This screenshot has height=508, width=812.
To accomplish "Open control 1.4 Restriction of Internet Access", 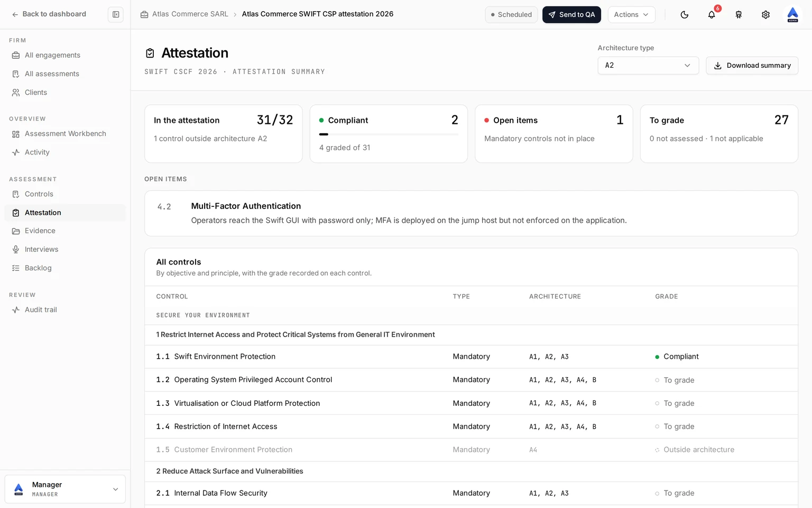I will pos(471,427).
